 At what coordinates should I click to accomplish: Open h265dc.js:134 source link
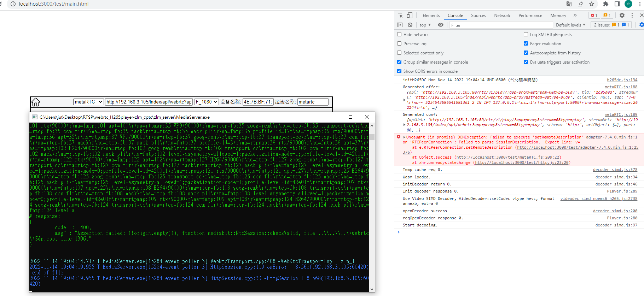(622, 80)
